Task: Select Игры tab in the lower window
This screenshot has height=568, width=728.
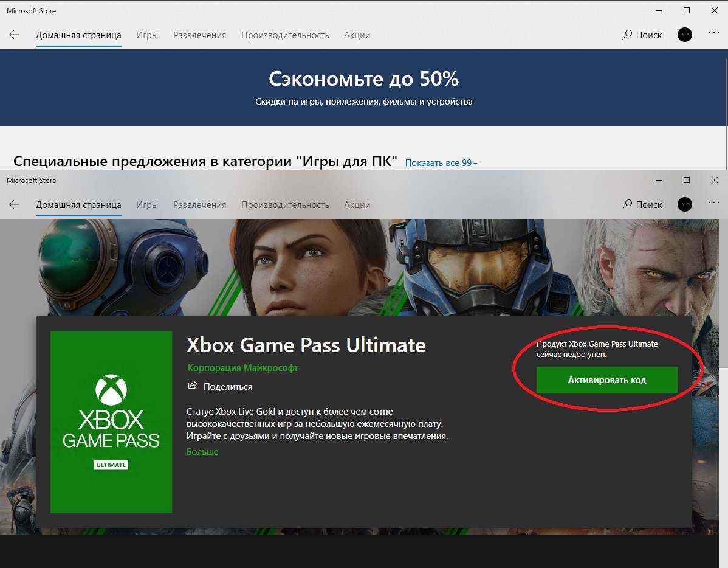Action: (147, 205)
